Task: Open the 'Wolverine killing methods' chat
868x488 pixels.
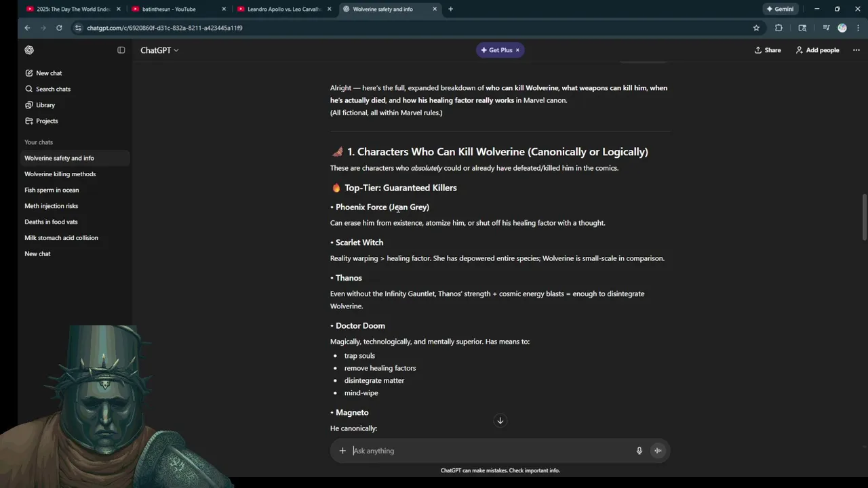Action: 75,174
